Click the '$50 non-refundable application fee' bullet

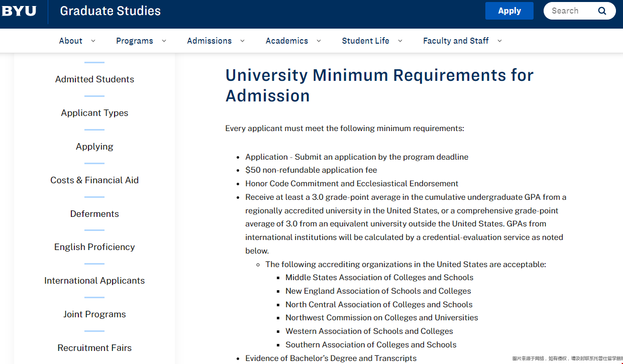point(311,170)
